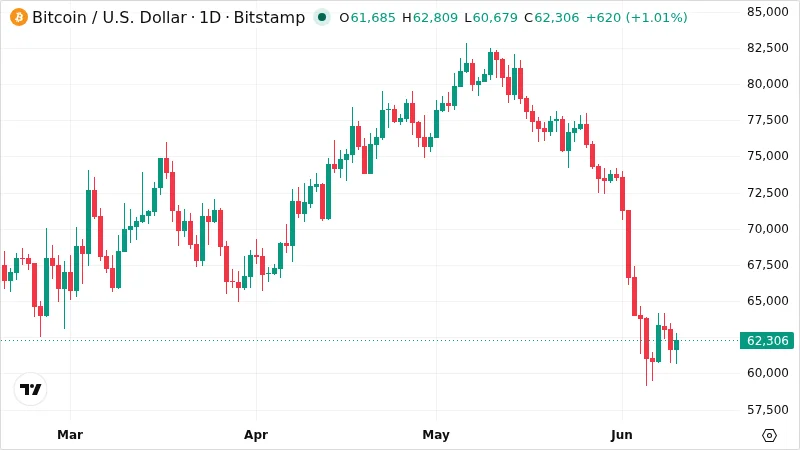Click the 80,000 price axis label
The height and width of the screenshot is (450, 800).
(767, 84)
